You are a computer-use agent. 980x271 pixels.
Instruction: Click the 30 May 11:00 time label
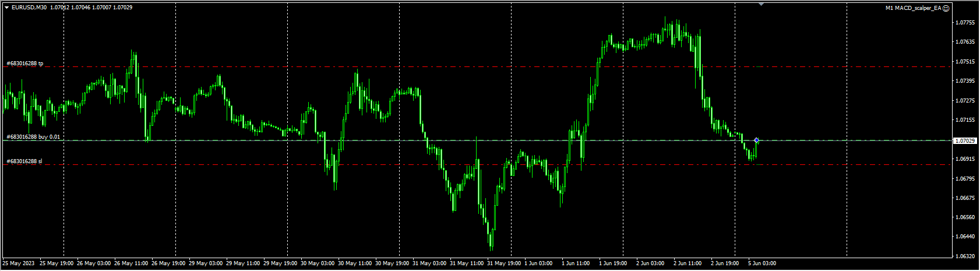[355, 263]
